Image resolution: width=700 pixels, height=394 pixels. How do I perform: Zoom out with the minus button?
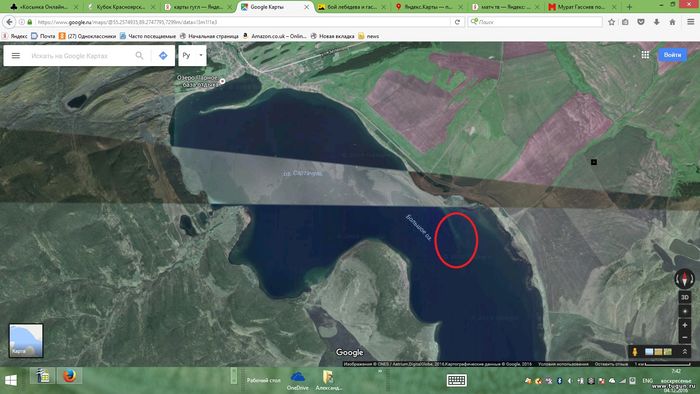684,337
